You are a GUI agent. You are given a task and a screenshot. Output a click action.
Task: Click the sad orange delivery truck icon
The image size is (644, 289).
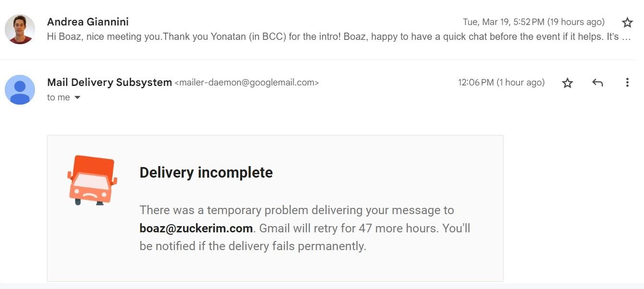[x=92, y=181]
